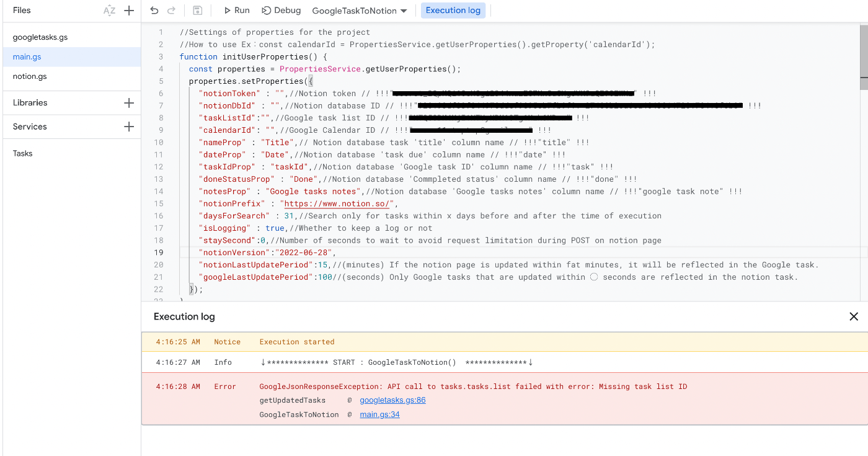The width and height of the screenshot is (868, 456).
Task: Add a library with plus icon
Action: (129, 103)
